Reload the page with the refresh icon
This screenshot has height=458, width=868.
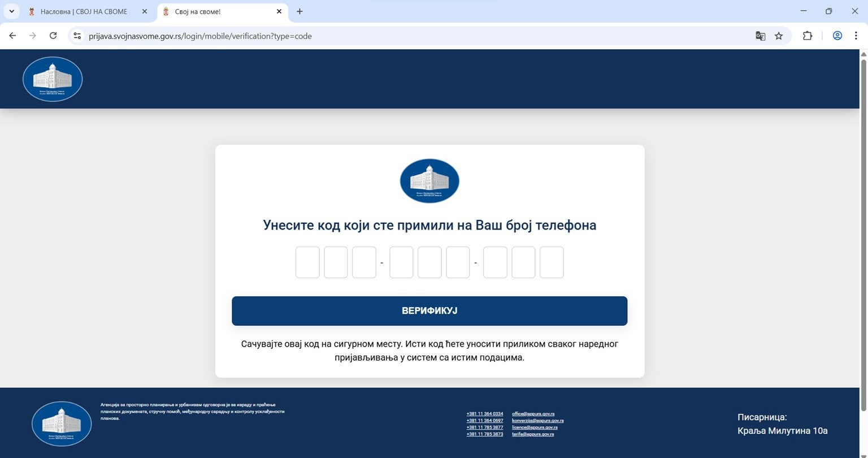53,36
